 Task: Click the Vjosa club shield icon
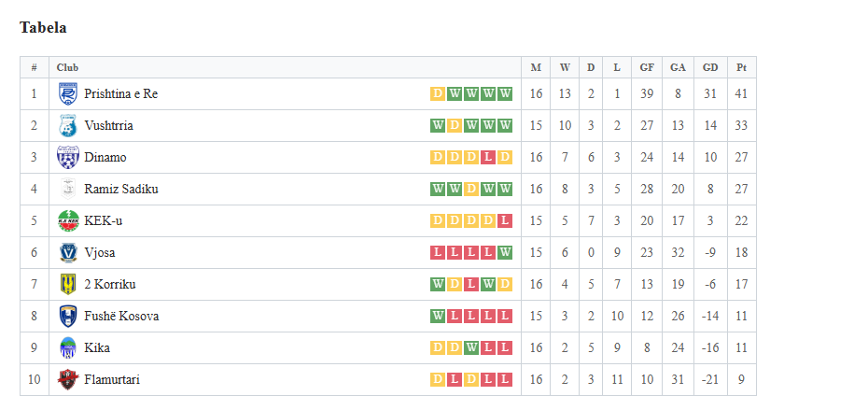[68, 253]
